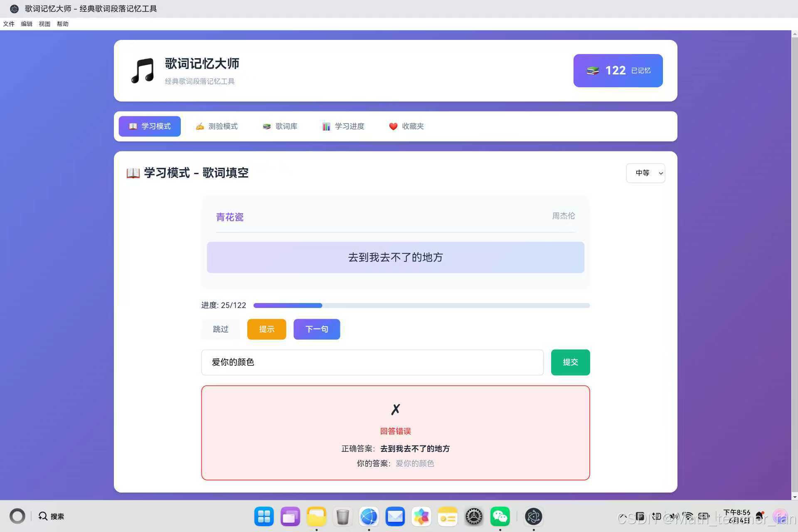The image size is (798, 532).
Task: Click the Wi-Fi icon in system tray
Action: pyautogui.click(x=688, y=516)
